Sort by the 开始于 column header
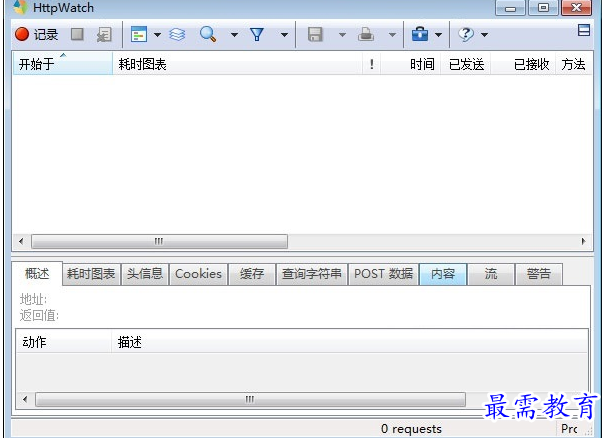This screenshot has width=606, height=438. [63, 63]
